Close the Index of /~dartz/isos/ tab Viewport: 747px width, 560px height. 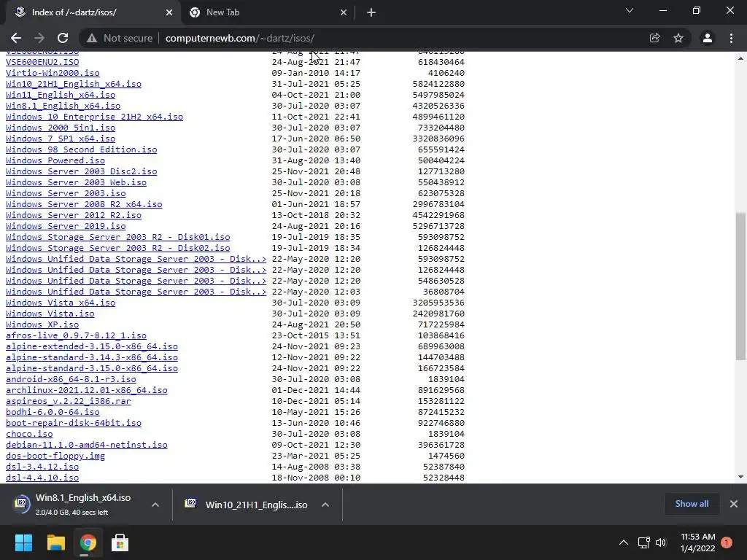(169, 12)
